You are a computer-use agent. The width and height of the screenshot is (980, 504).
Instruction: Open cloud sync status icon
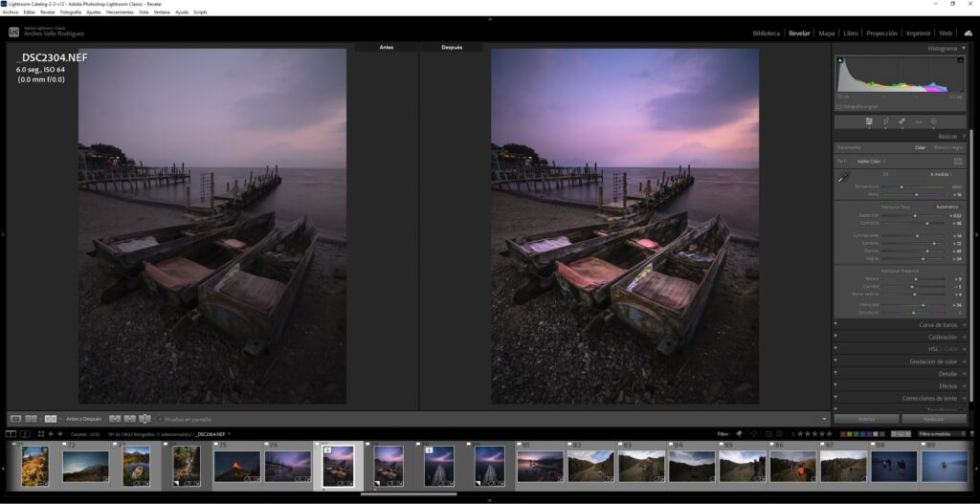coord(969,33)
